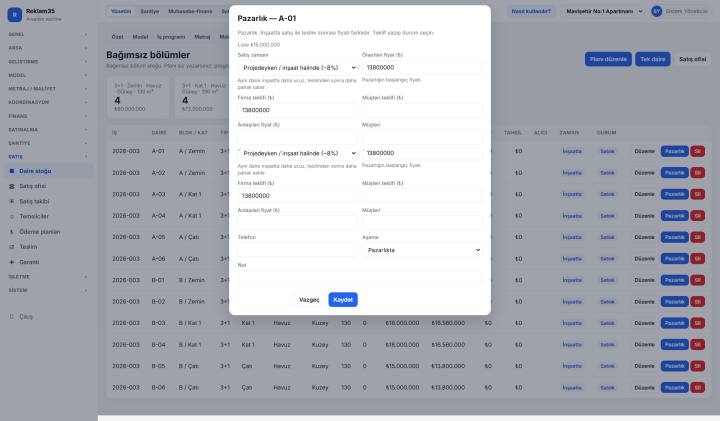Click the Satış ofisi header button
Screen dimensions: 720x421
tap(692, 59)
